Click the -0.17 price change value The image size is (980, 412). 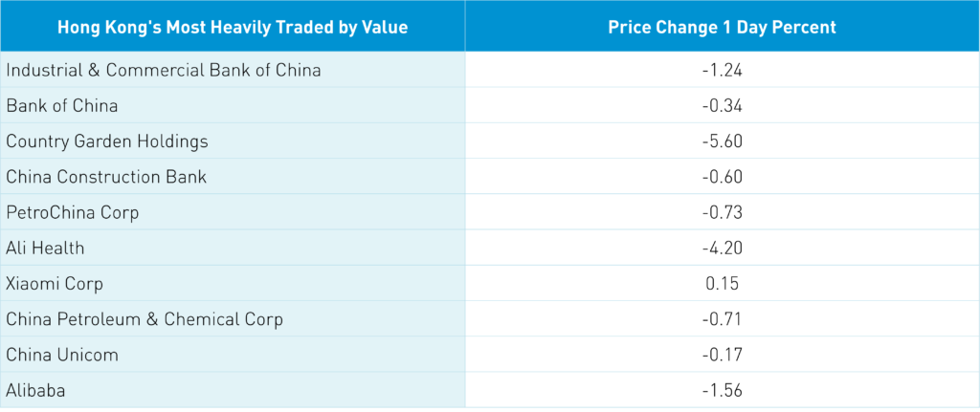coord(722,355)
